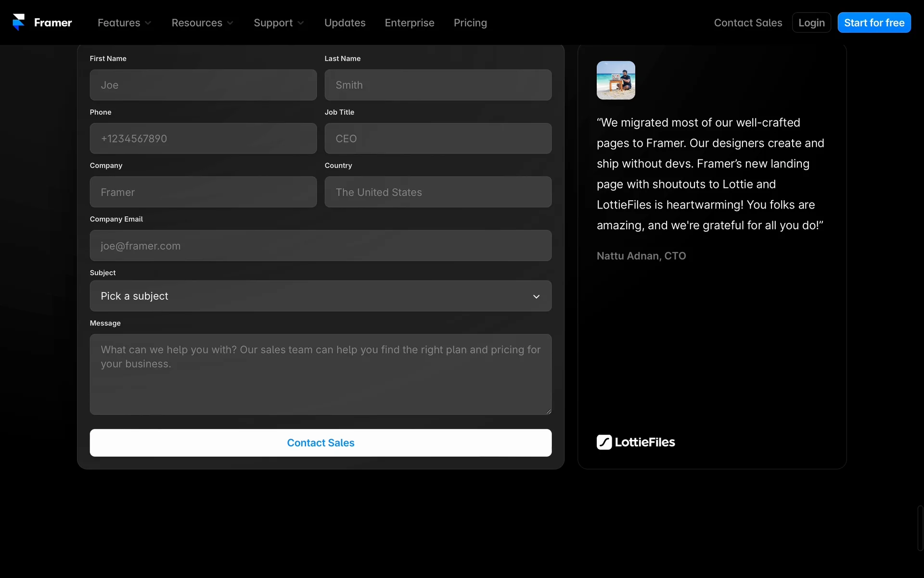Click Contact Sales in top navigation

[x=748, y=23]
